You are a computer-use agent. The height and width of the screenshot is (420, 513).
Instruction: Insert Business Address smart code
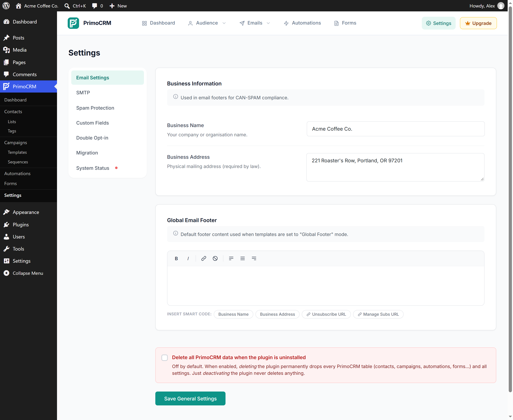pyautogui.click(x=278, y=314)
